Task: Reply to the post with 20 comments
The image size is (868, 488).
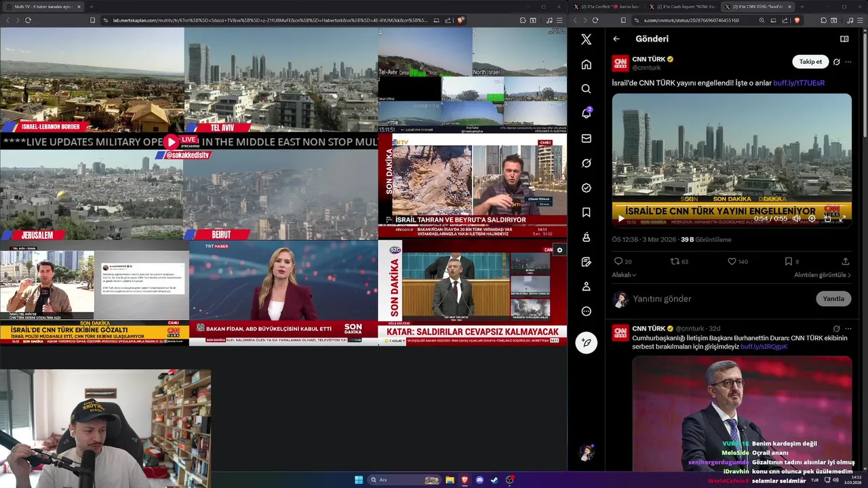Action: 623,261
